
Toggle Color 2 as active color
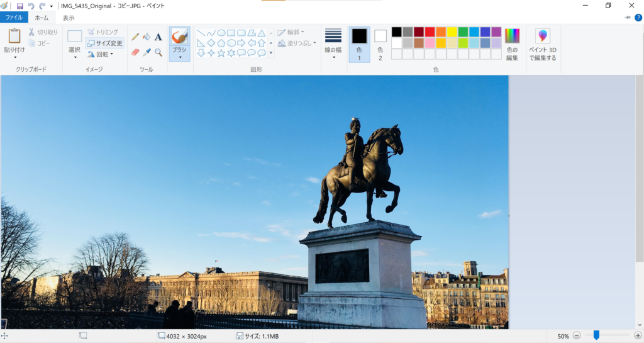(x=380, y=43)
